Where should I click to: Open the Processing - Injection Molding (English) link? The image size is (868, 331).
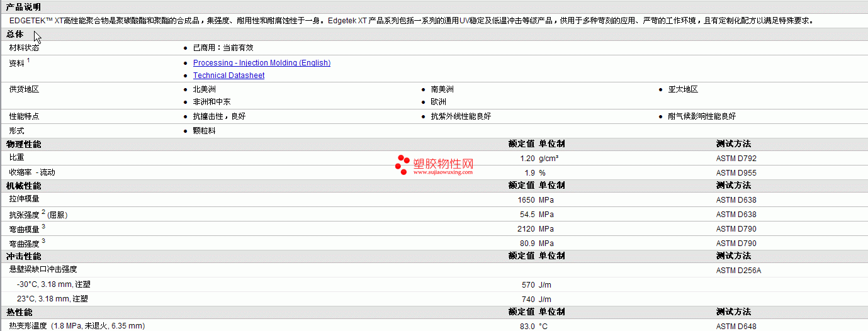262,63
